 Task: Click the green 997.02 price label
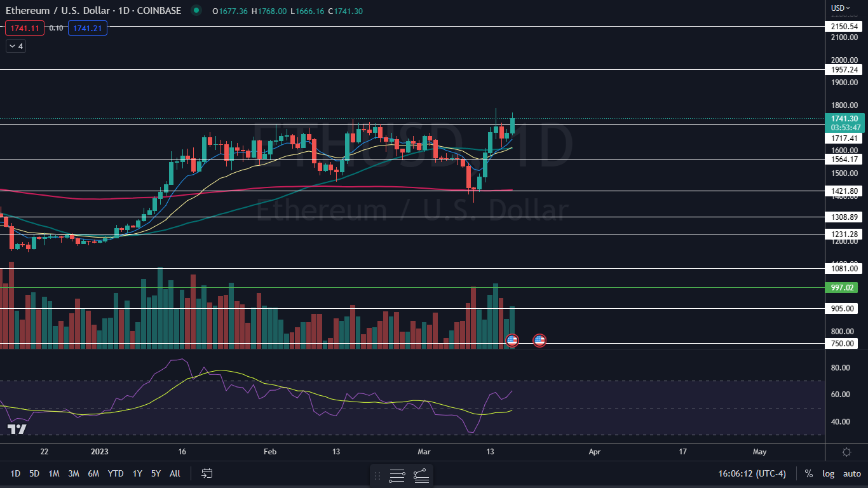pyautogui.click(x=841, y=288)
